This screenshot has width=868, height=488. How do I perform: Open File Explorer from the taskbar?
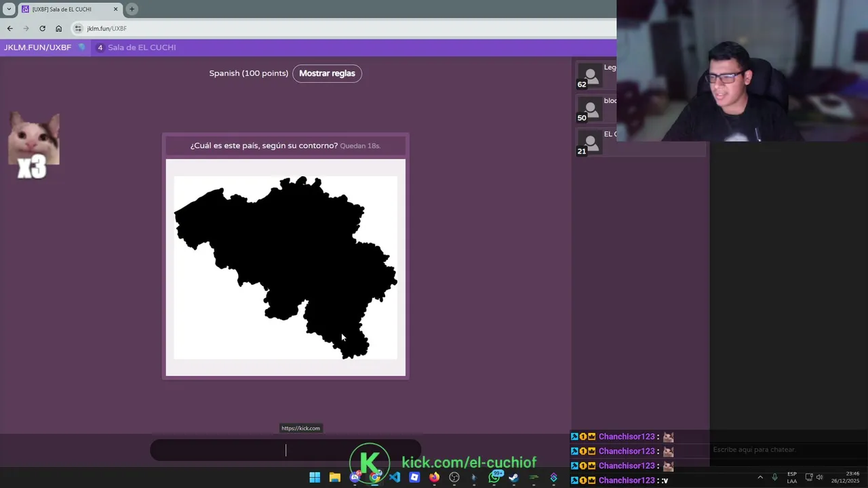click(334, 477)
